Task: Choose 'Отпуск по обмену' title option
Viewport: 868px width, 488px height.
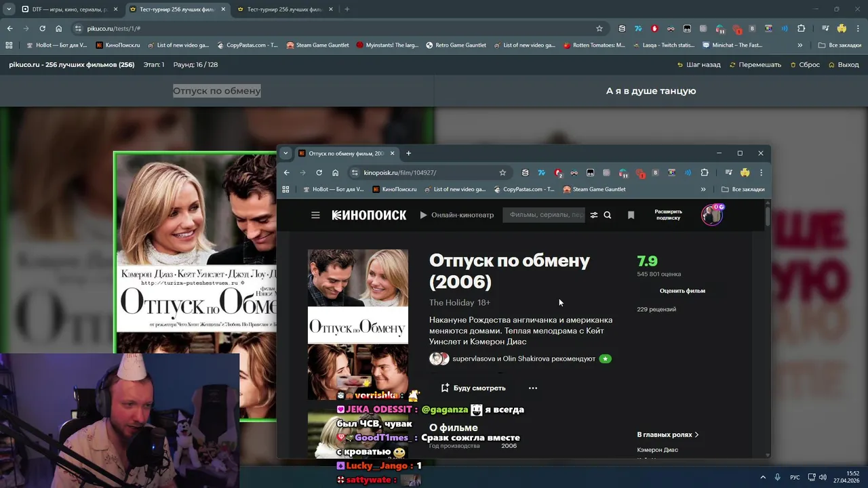Action: point(216,91)
